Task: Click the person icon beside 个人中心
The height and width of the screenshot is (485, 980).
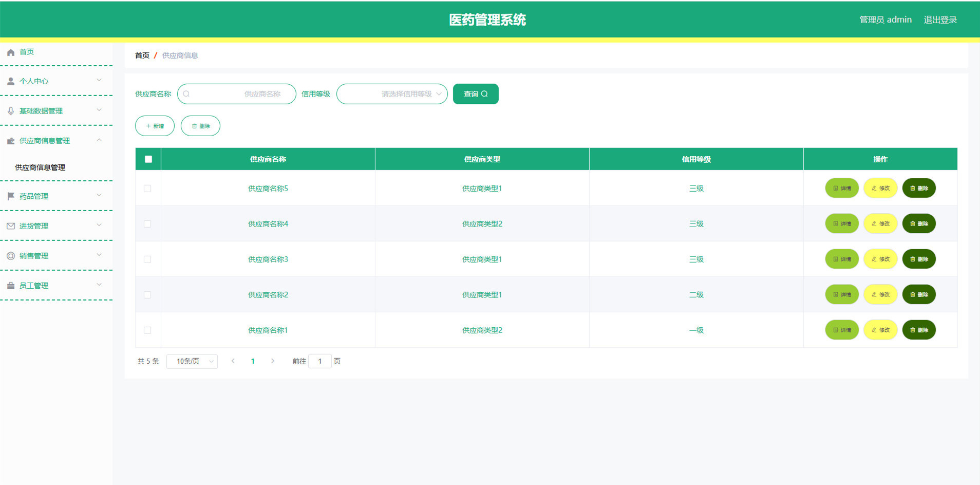Action: click(10, 81)
